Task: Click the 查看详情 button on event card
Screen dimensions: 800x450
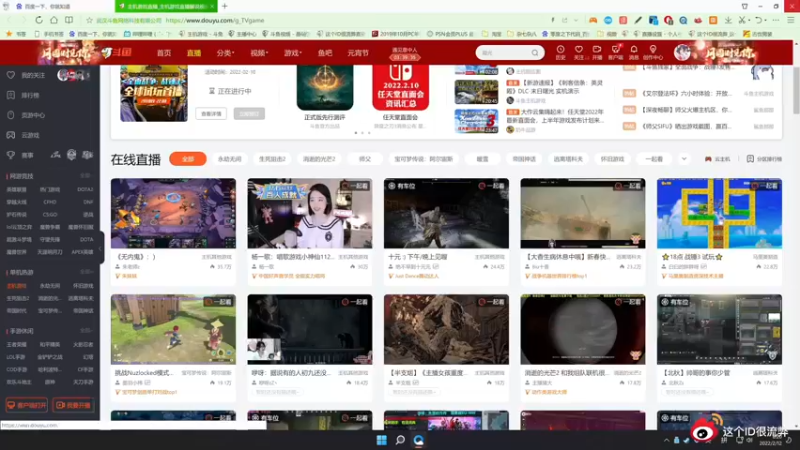Action: [x=211, y=114]
